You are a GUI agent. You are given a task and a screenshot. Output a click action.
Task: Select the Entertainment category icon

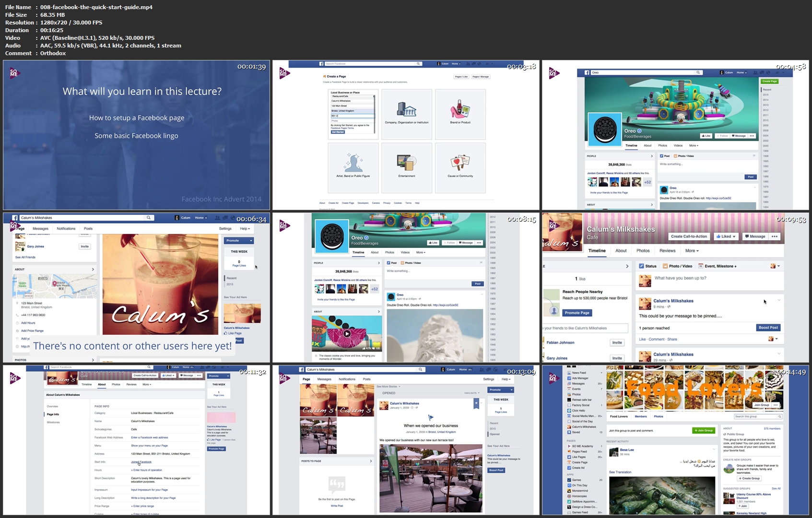point(407,163)
